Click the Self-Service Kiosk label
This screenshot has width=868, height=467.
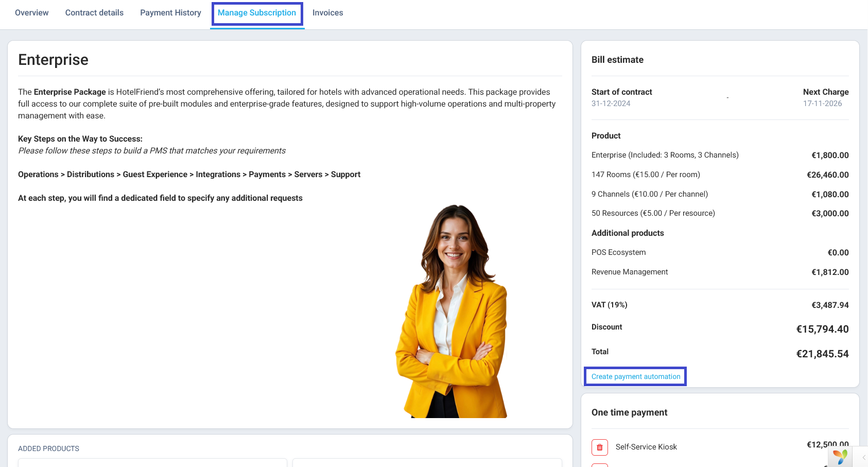[646, 447]
